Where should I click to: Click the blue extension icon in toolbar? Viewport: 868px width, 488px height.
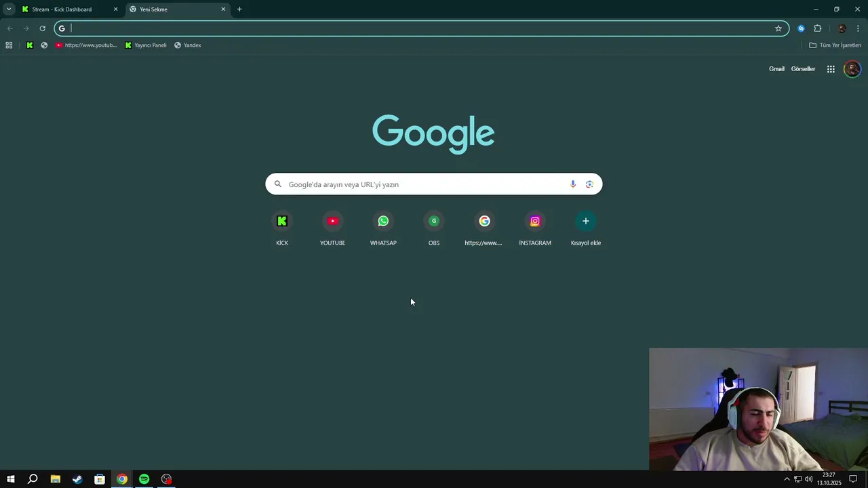pyautogui.click(x=801, y=28)
